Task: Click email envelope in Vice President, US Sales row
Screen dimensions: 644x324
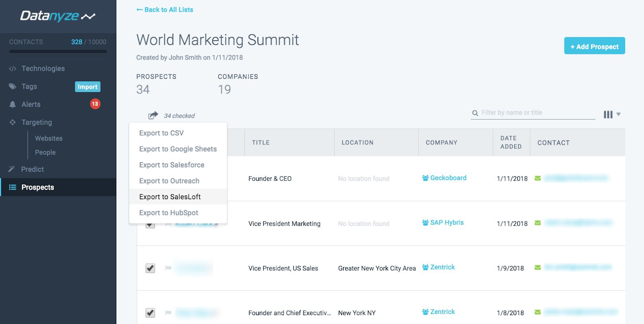Action: point(537,268)
